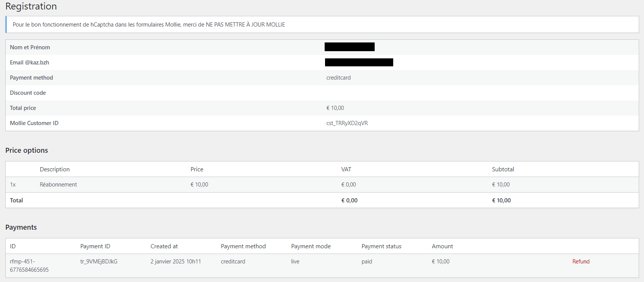
Task: Click the Payments section heading
Action: click(x=21, y=227)
